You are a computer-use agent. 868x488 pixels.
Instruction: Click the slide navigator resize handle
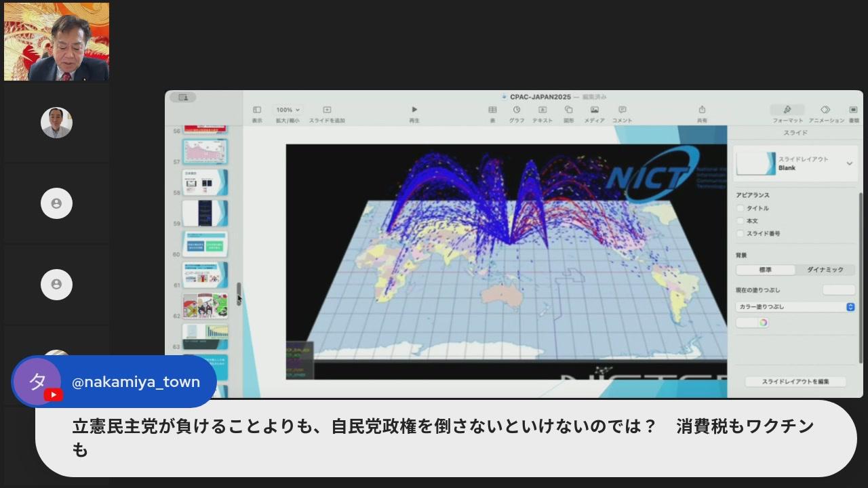(239, 293)
